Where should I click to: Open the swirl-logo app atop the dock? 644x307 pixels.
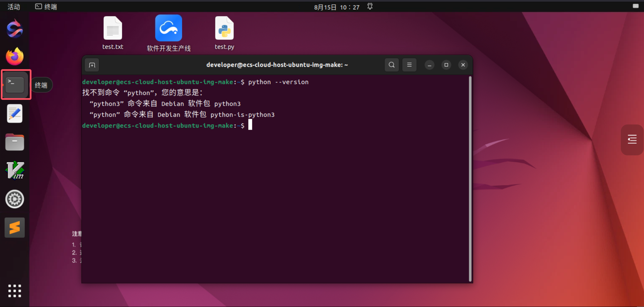[15, 29]
